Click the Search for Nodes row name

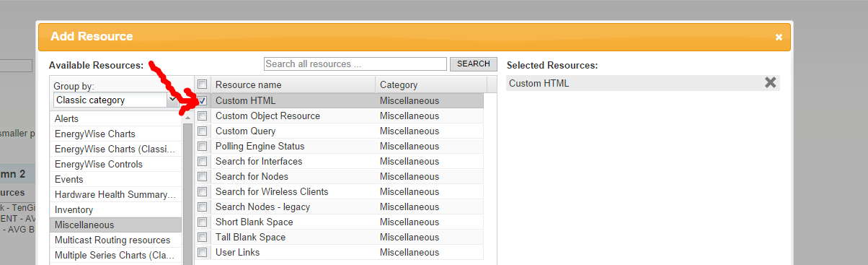point(252,177)
